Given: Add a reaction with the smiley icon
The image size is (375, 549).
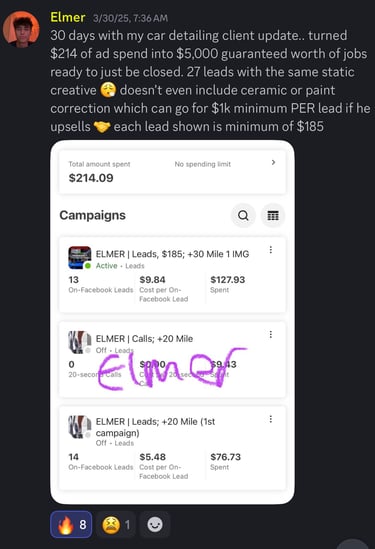Looking at the screenshot, I should 155,524.
